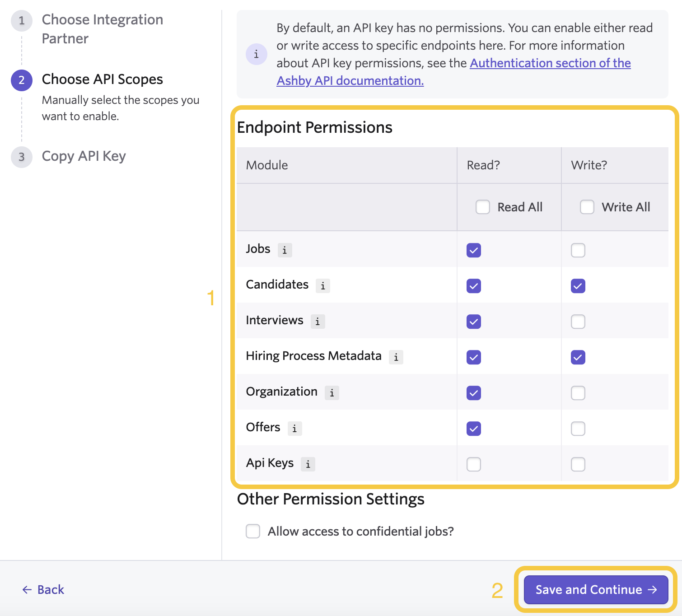The image size is (682, 616).
Task: Open the Jobs info tooltip icon
Action: [x=285, y=250]
